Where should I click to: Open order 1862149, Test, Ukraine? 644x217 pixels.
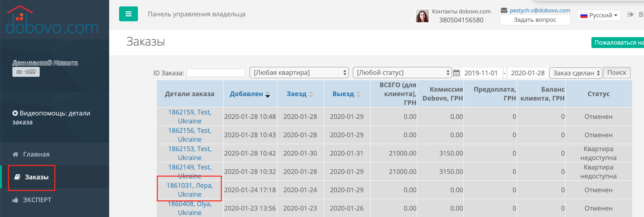coord(190,172)
